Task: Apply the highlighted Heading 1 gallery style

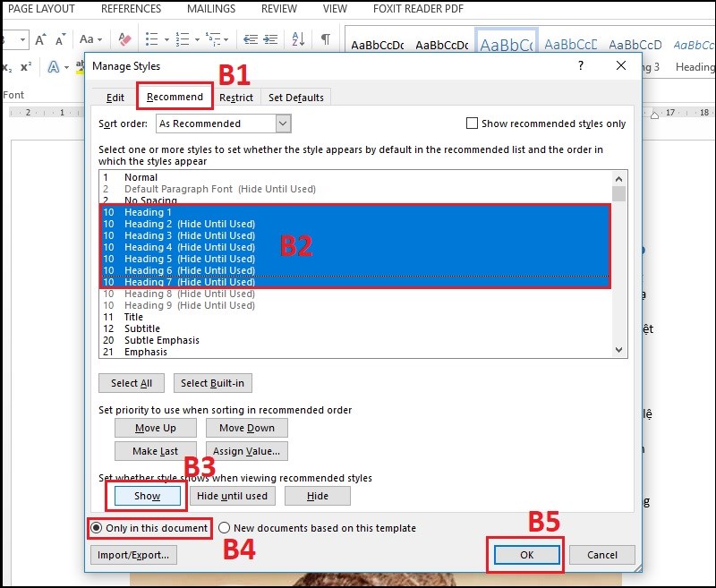Action: coord(507,41)
